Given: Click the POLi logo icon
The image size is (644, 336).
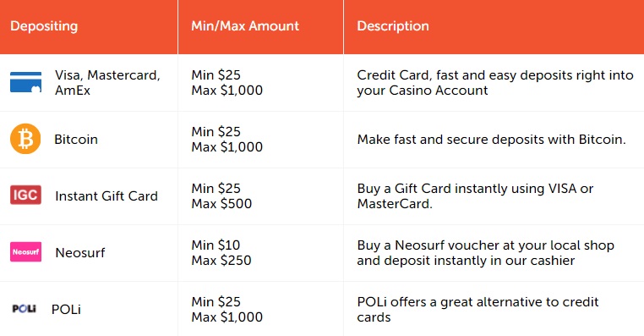Looking at the screenshot, I should 25,308.
